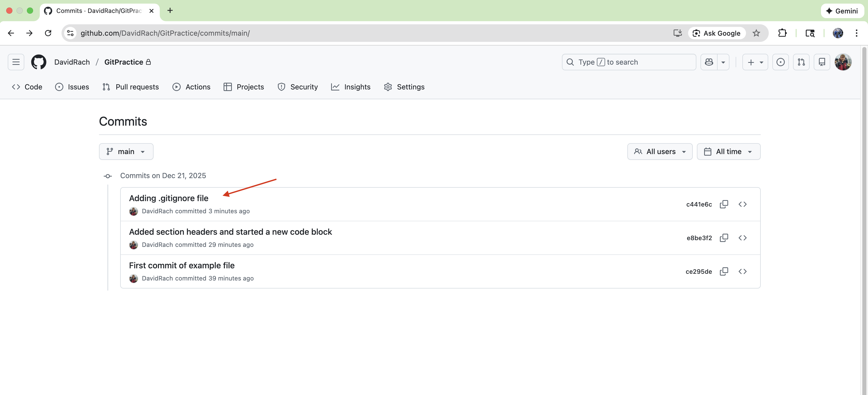The height and width of the screenshot is (395, 868).
Task: Copy full SHA for commit c441e6c
Action: [724, 204]
